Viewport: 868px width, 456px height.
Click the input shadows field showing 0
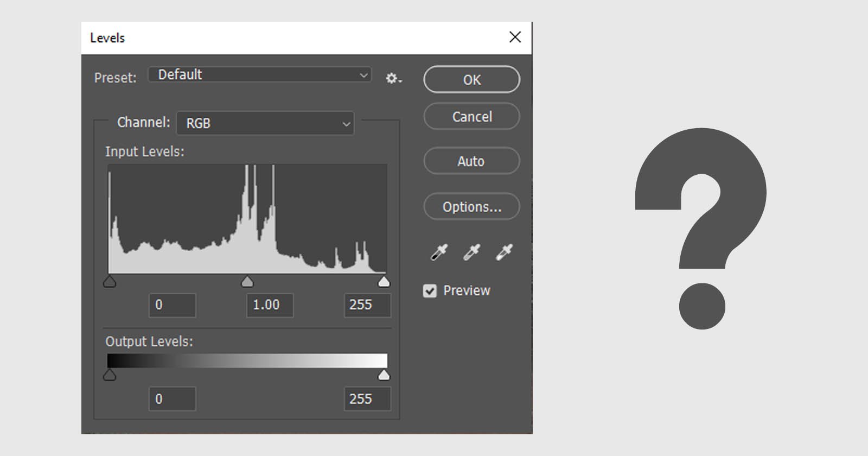click(173, 305)
